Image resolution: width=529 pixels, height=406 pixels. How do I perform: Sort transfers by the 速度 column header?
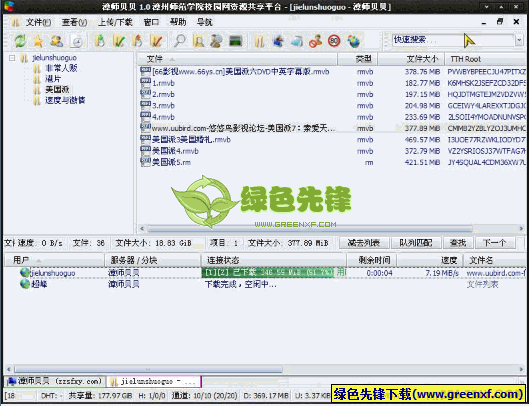point(430,260)
